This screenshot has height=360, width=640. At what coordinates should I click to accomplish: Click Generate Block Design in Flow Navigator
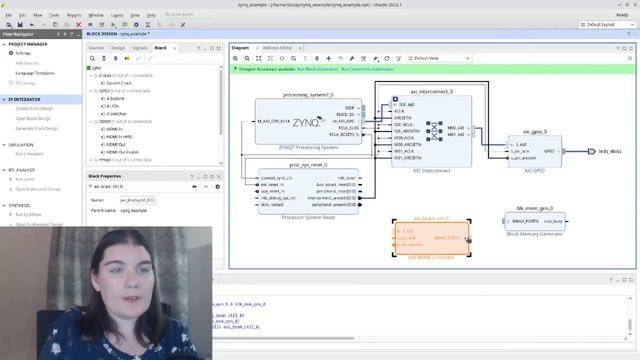click(37, 129)
